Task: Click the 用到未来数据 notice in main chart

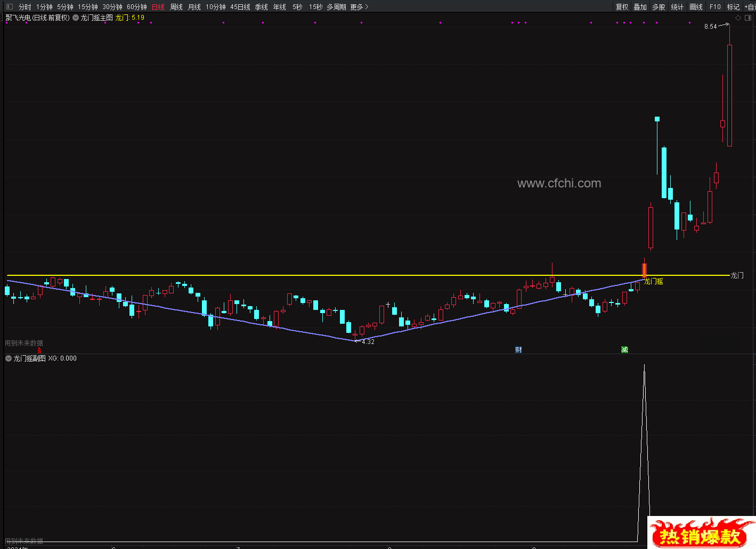Action: point(24,343)
